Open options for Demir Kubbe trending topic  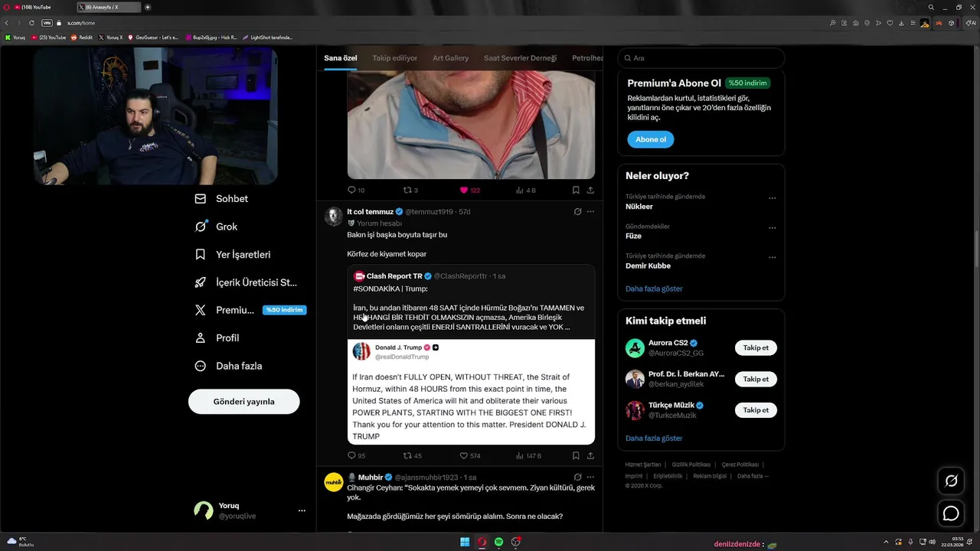tap(772, 258)
